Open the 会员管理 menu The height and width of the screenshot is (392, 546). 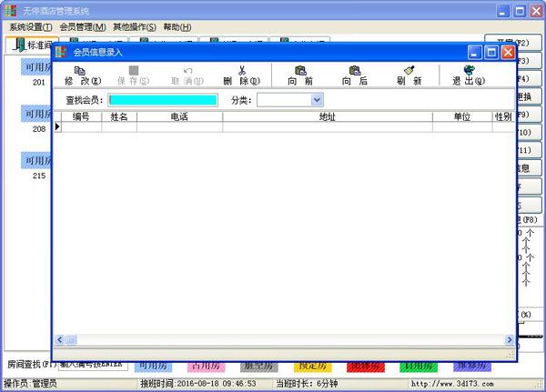pyautogui.click(x=83, y=27)
